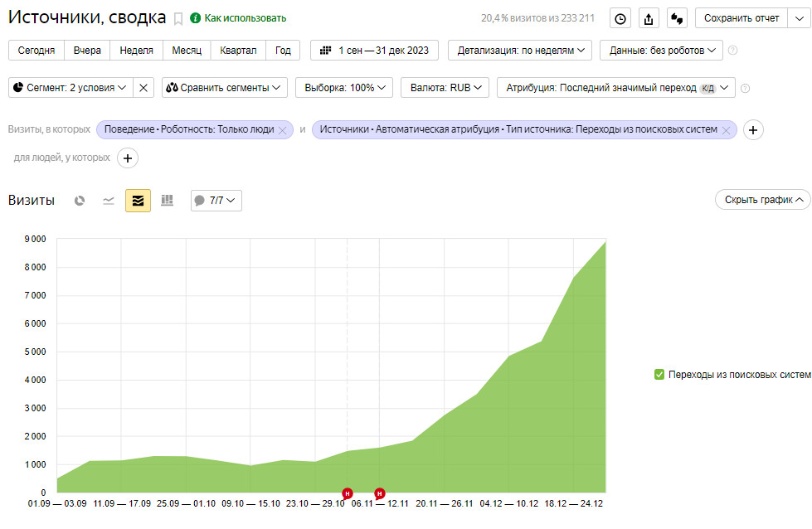Add a new visit condition with plus
This screenshot has height=529, width=812.
pos(753,130)
